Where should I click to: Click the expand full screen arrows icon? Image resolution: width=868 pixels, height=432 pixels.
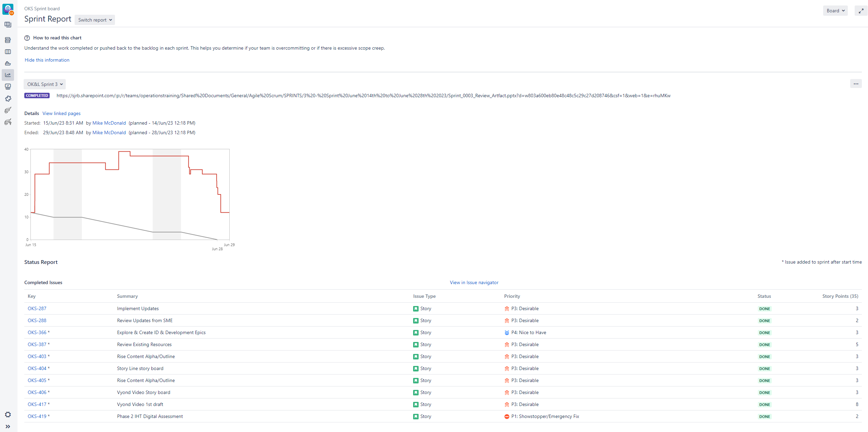click(861, 11)
